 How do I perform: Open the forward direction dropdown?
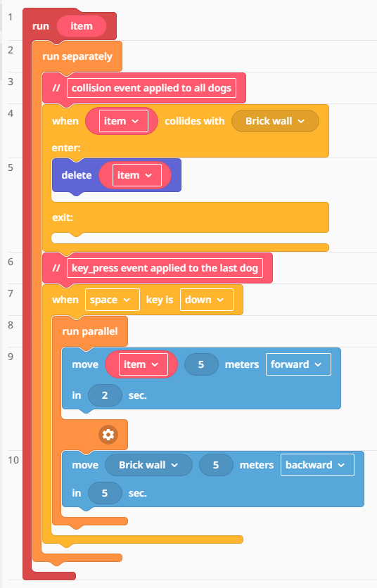pyautogui.click(x=299, y=364)
